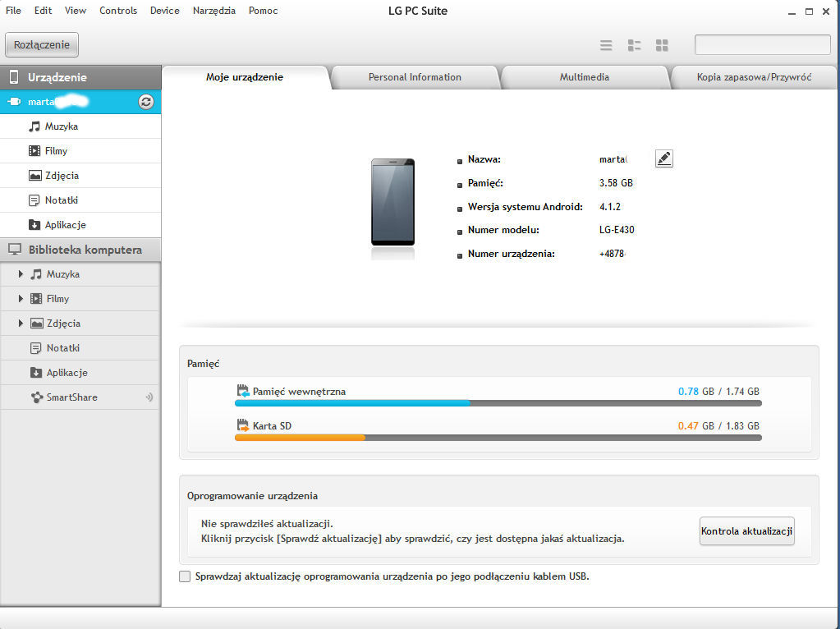Click the picture icon under device Zdjęcia
Viewport: 840px width, 629px height.
34,176
